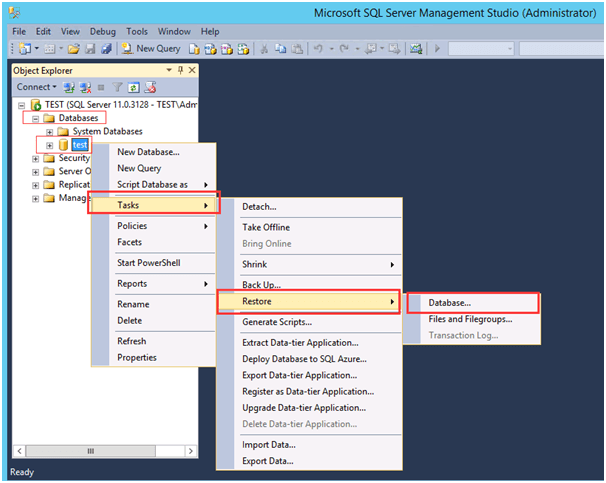Click Connect Object Explorer icon
Image resolution: width=606 pixels, height=483 pixels.
click(70, 87)
